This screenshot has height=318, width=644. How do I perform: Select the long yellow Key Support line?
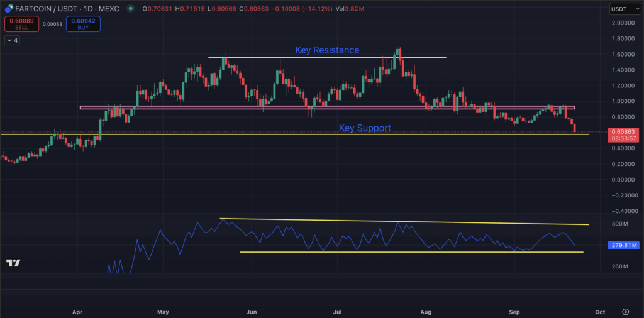click(x=294, y=134)
